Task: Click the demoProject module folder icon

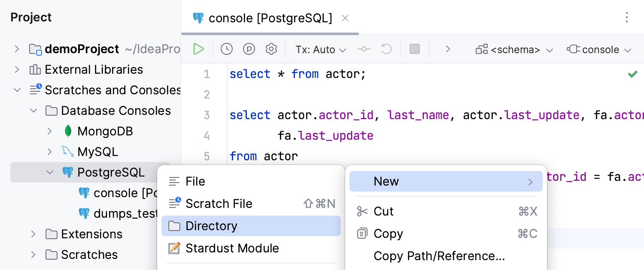Action: pos(35,49)
